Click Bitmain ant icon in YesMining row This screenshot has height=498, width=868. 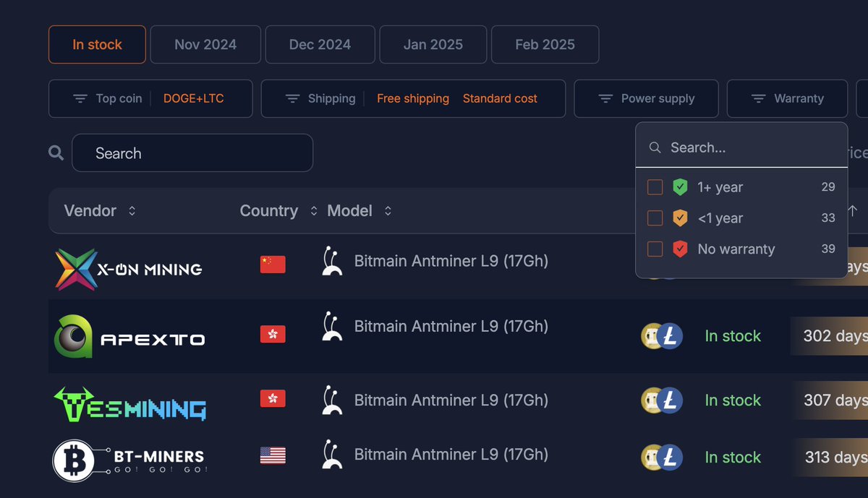332,400
